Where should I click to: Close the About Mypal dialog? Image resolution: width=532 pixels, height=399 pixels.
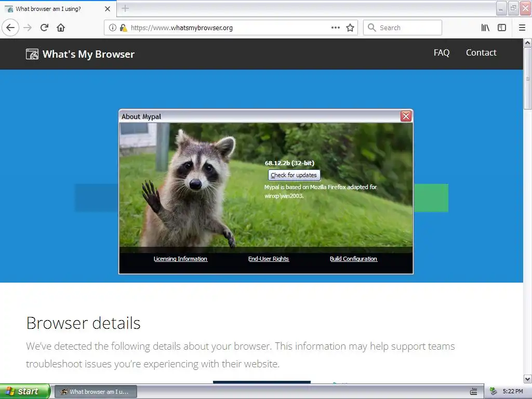406,116
